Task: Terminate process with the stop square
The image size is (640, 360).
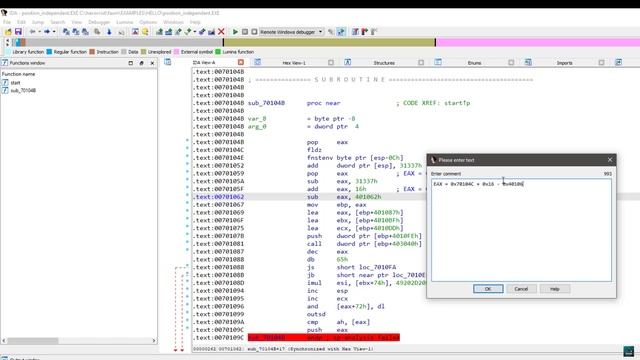Action: (254, 32)
